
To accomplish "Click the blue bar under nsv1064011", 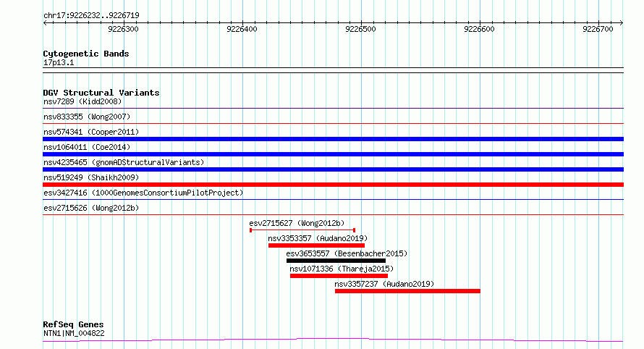I will coord(333,154).
